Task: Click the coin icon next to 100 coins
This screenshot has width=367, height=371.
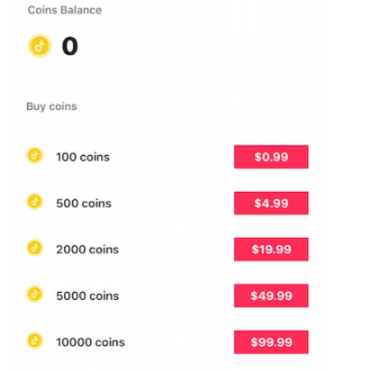Action: (35, 155)
